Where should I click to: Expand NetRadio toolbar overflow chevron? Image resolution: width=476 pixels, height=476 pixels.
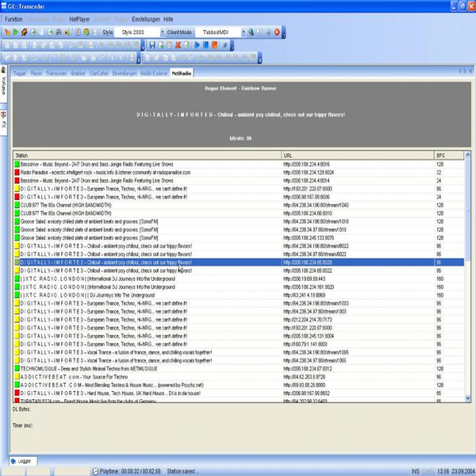(x=232, y=45)
